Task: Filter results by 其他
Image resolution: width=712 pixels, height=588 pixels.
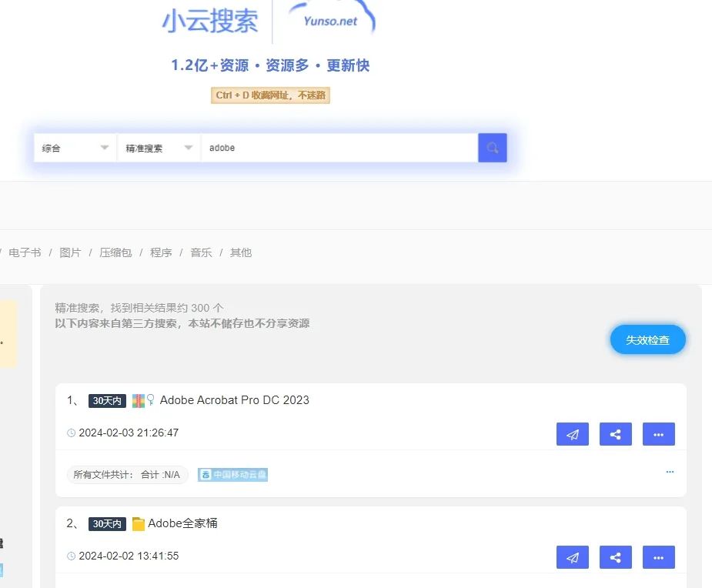Action: point(241,252)
